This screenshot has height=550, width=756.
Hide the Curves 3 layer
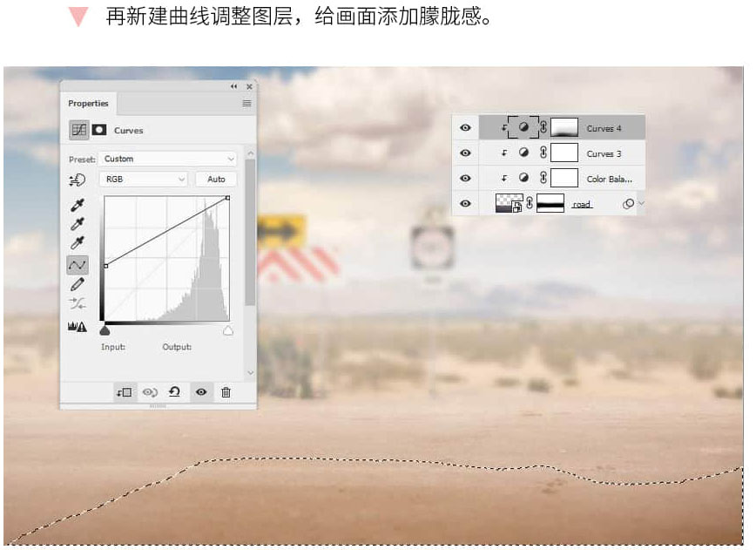(465, 153)
